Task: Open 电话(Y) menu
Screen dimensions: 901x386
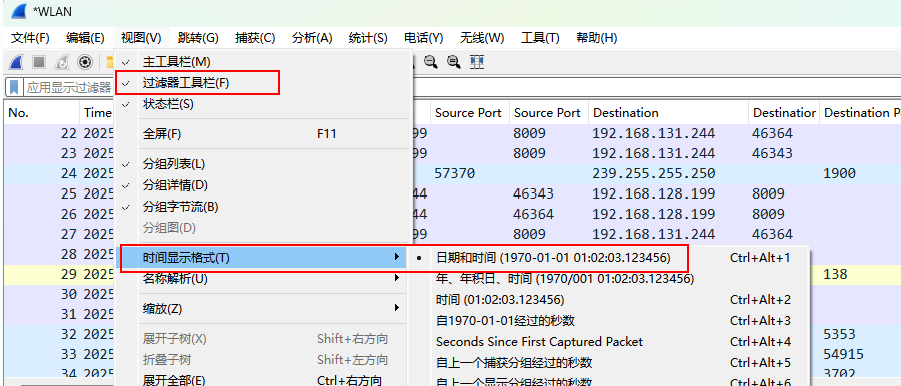Action: [x=423, y=38]
